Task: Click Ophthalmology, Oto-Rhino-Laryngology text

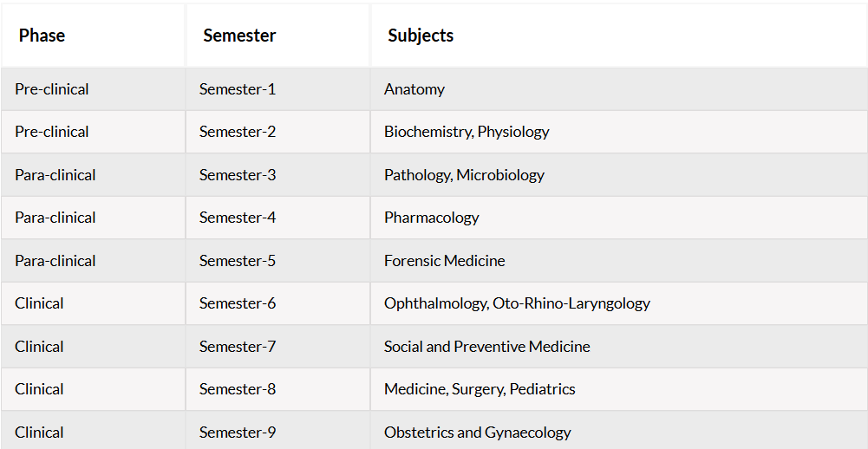Action: (x=517, y=303)
